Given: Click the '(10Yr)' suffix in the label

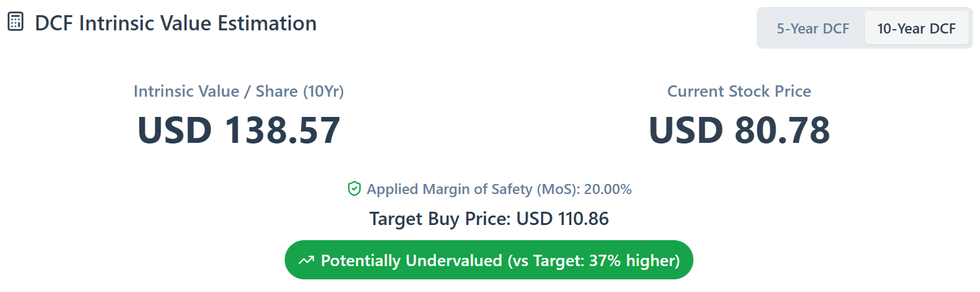Looking at the screenshot, I should (x=323, y=91).
